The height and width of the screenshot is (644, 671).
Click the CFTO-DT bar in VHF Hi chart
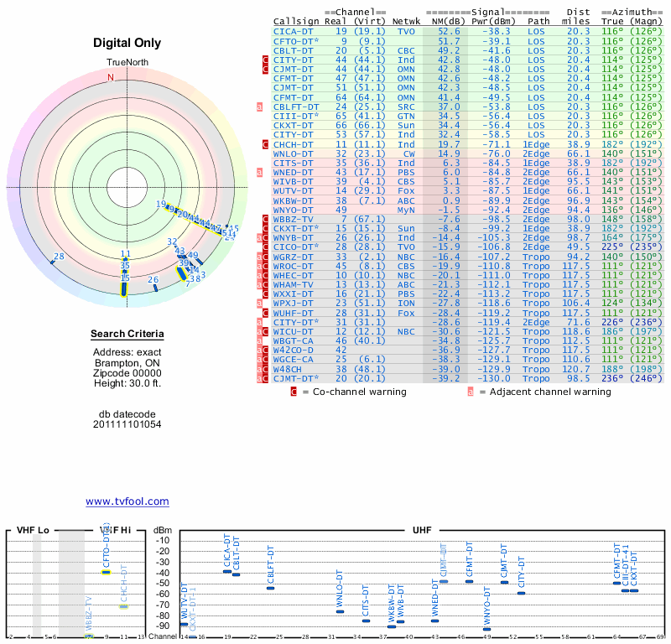tap(107, 572)
